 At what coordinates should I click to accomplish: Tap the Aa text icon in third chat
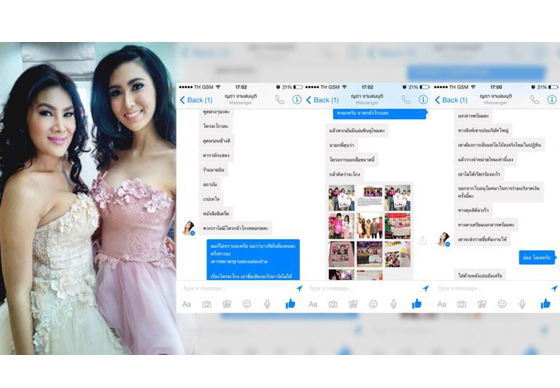pyautogui.click(x=441, y=304)
